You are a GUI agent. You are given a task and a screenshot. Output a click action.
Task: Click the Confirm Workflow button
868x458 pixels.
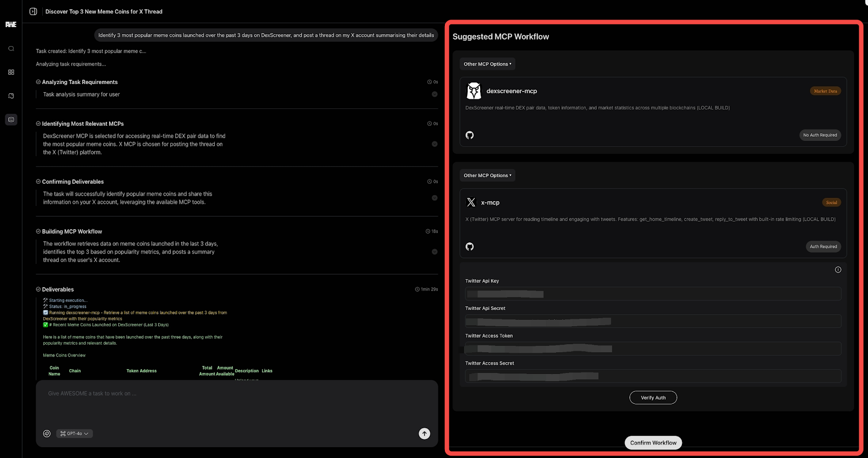coord(653,443)
